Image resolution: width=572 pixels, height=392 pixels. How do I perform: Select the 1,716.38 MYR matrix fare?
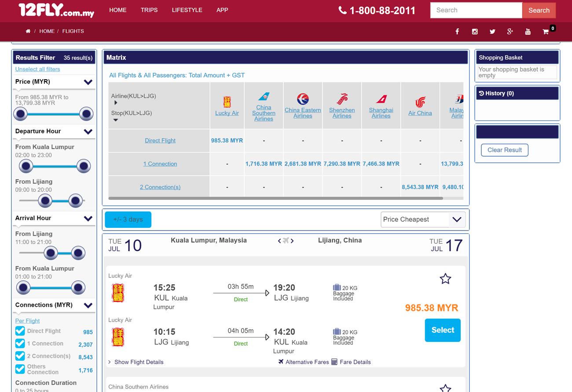(x=264, y=164)
